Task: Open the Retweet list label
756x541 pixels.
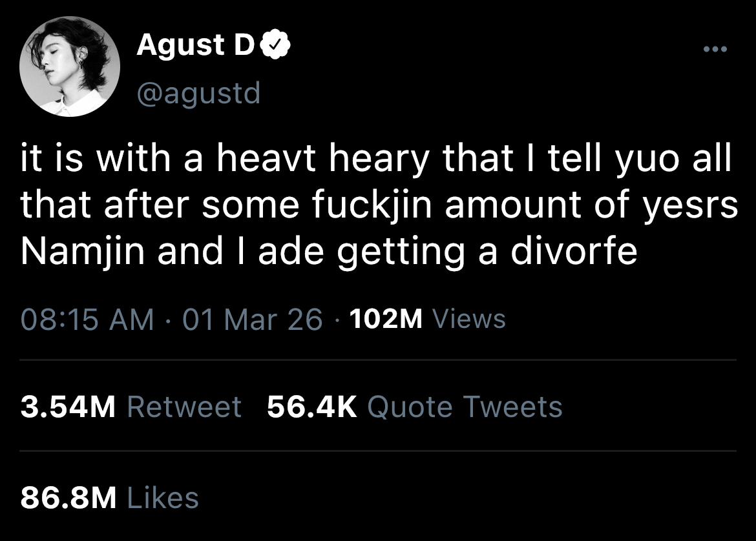Action: click(185, 407)
